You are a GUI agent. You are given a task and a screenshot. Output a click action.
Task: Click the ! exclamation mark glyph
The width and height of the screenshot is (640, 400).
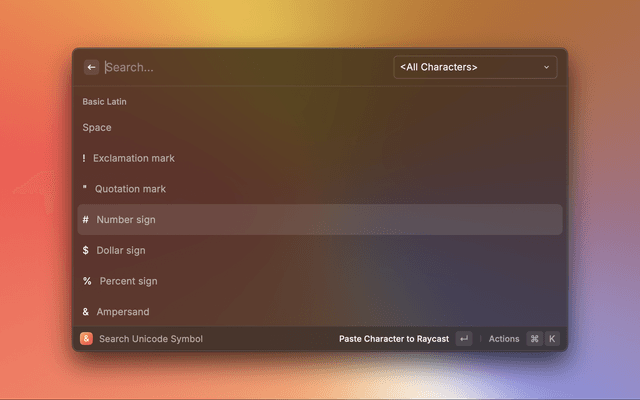click(x=84, y=158)
